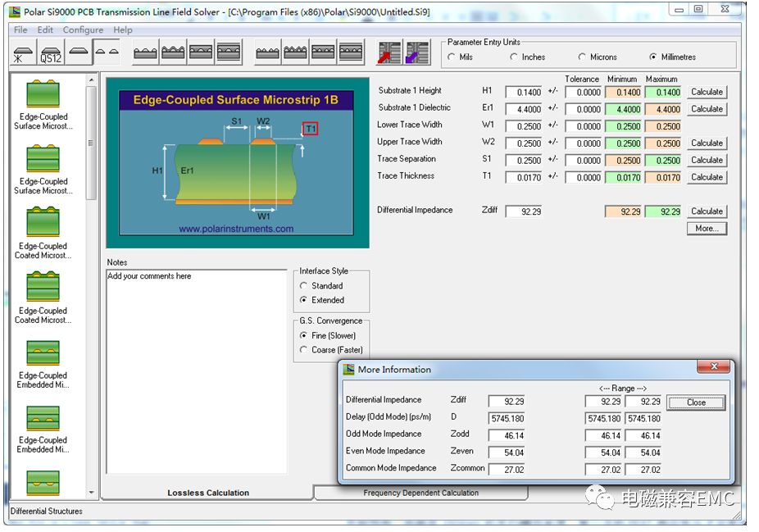Open the Edit menu

point(45,30)
